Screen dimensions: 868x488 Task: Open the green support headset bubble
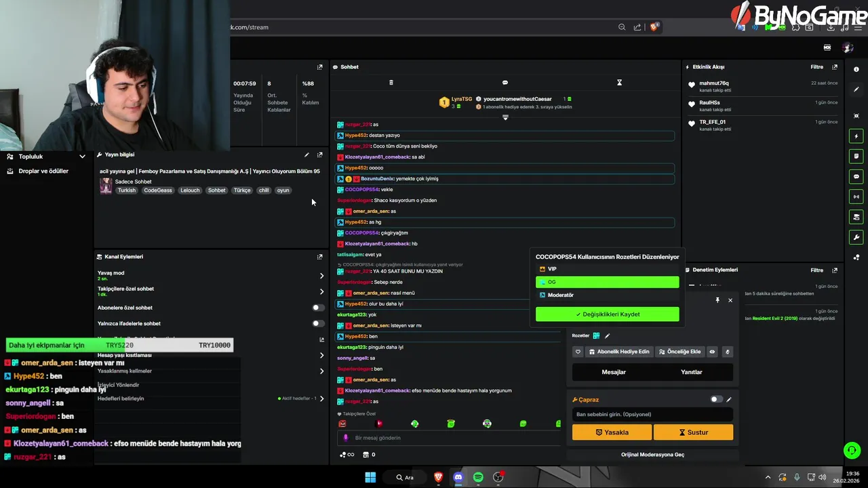tap(852, 450)
